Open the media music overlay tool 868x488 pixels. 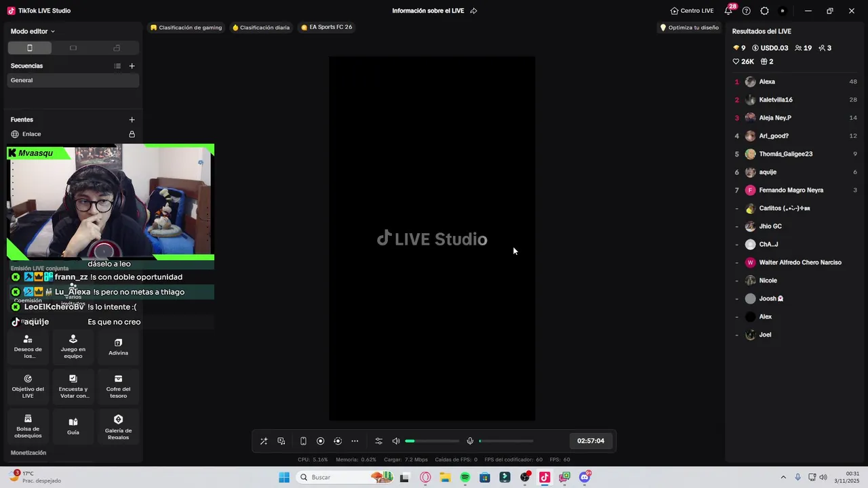coord(281,441)
